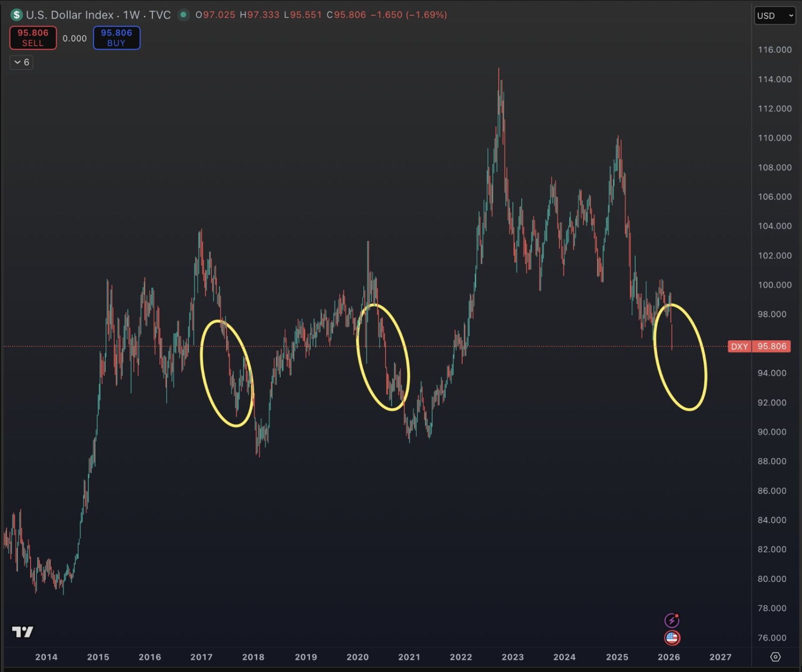Image resolution: width=802 pixels, height=672 pixels.
Task: Click the 100.000 level on price axis
Action: tap(774, 285)
